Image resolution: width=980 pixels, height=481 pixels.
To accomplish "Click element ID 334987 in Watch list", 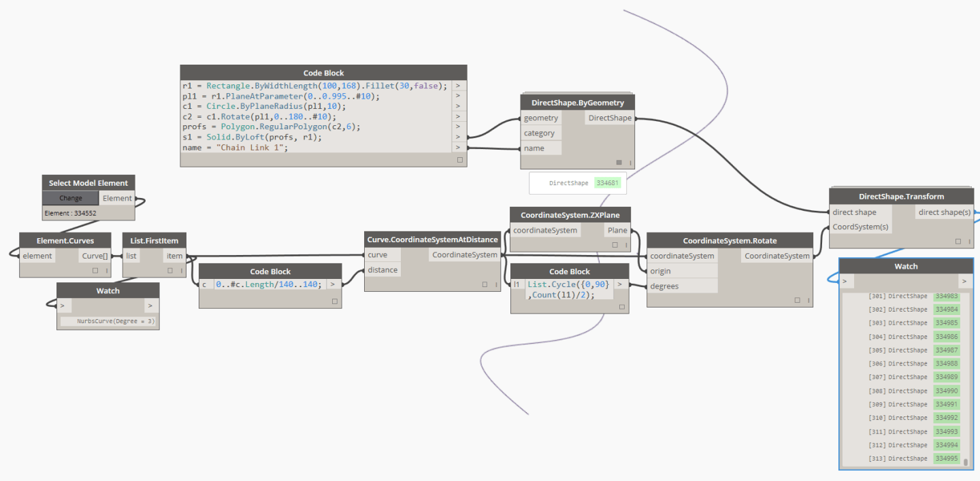I will coord(946,350).
